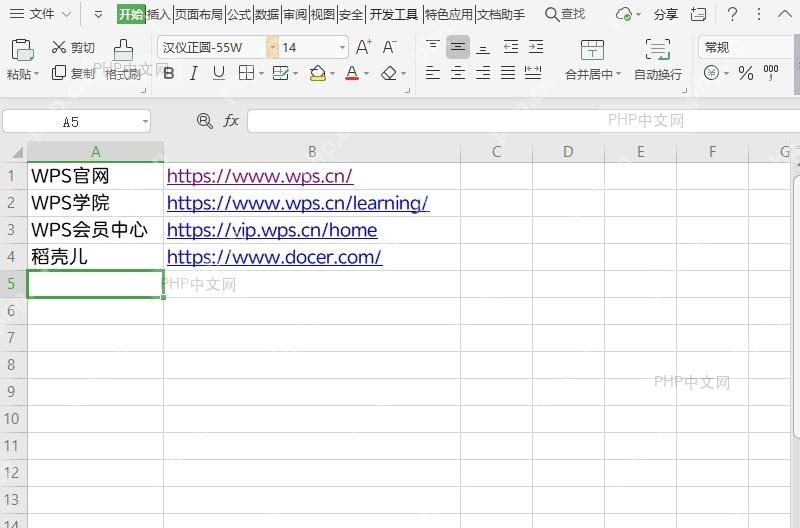800x528 pixels.
Task: Switch to the Insert (插入) tab
Action: [x=159, y=14]
